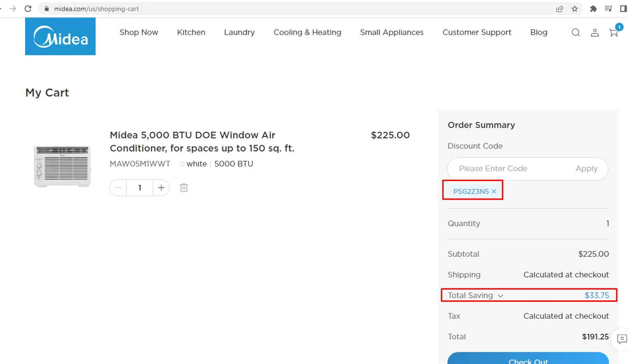Open the Small Appliances menu

(392, 32)
